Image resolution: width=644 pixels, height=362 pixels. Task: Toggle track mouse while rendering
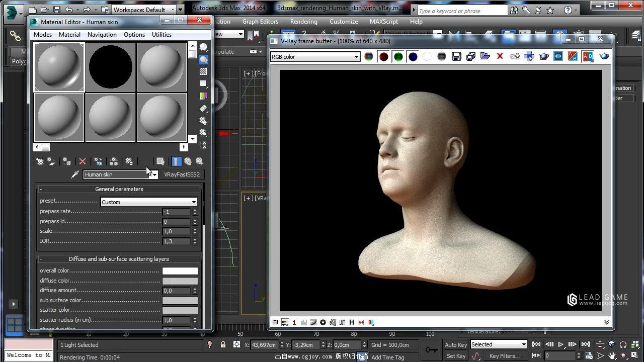click(x=529, y=57)
